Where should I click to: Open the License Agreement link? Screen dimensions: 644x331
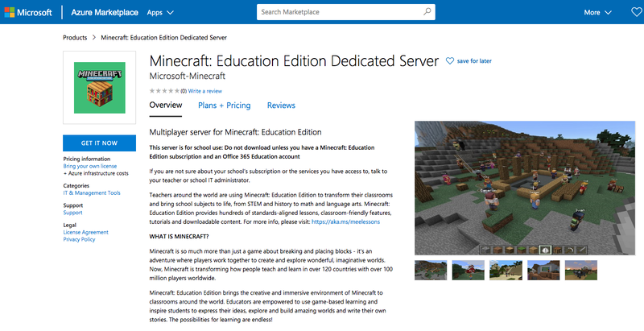(86, 233)
